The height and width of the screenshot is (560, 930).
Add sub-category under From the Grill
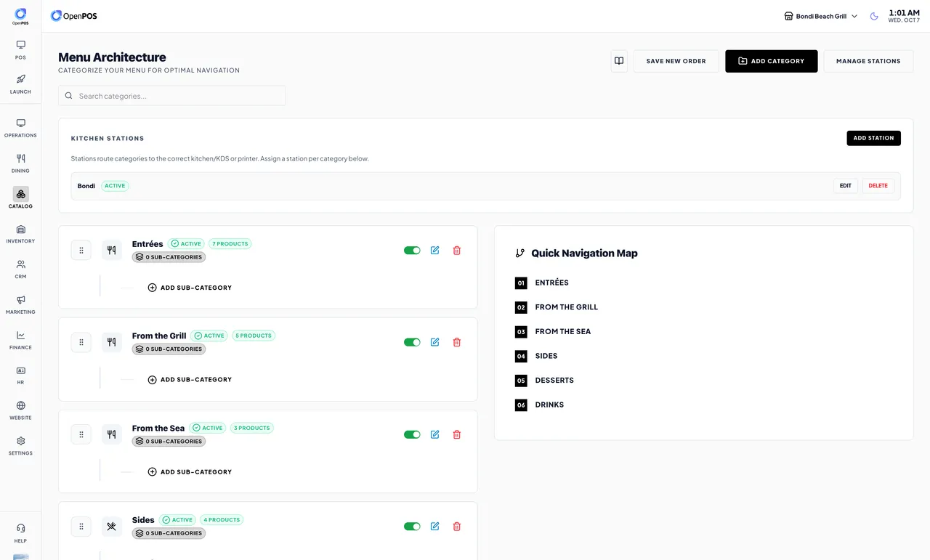[190, 380]
